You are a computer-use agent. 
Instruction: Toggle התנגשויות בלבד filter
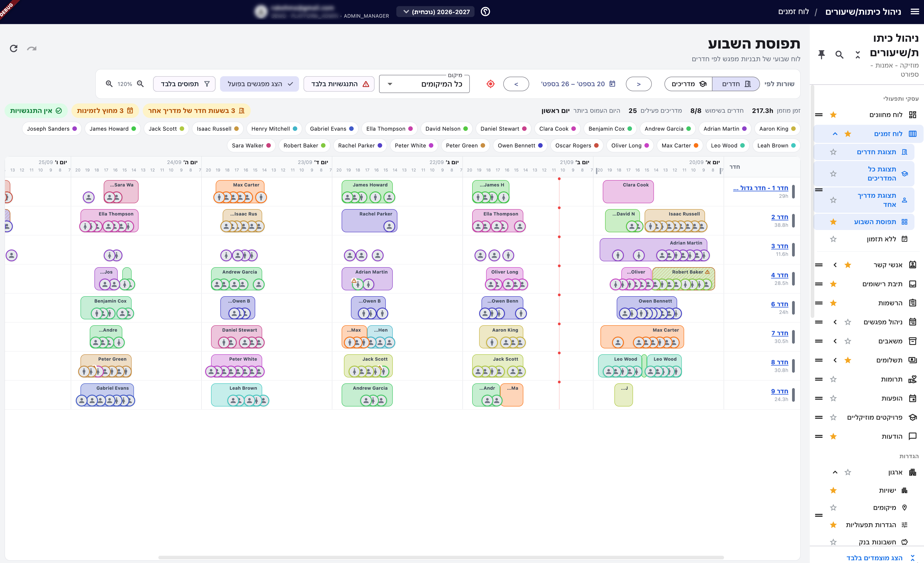point(339,84)
